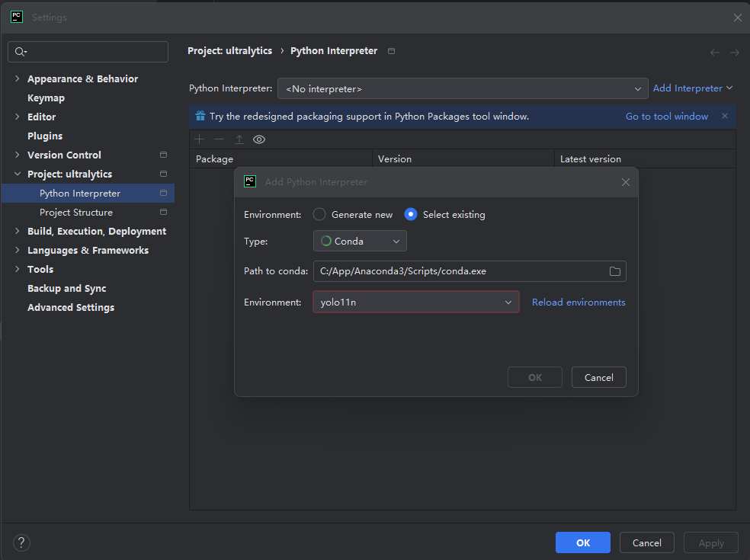Open the yolo11n environment dropdown
The width and height of the screenshot is (750, 560).
pyautogui.click(x=415, y=302)
